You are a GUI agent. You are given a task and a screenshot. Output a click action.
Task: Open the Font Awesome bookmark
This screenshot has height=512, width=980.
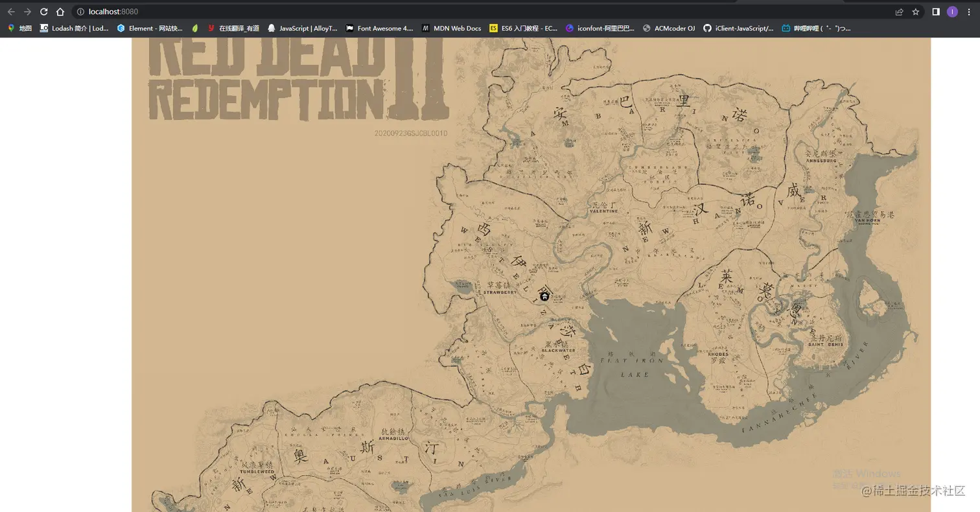(x=380, y=29)
